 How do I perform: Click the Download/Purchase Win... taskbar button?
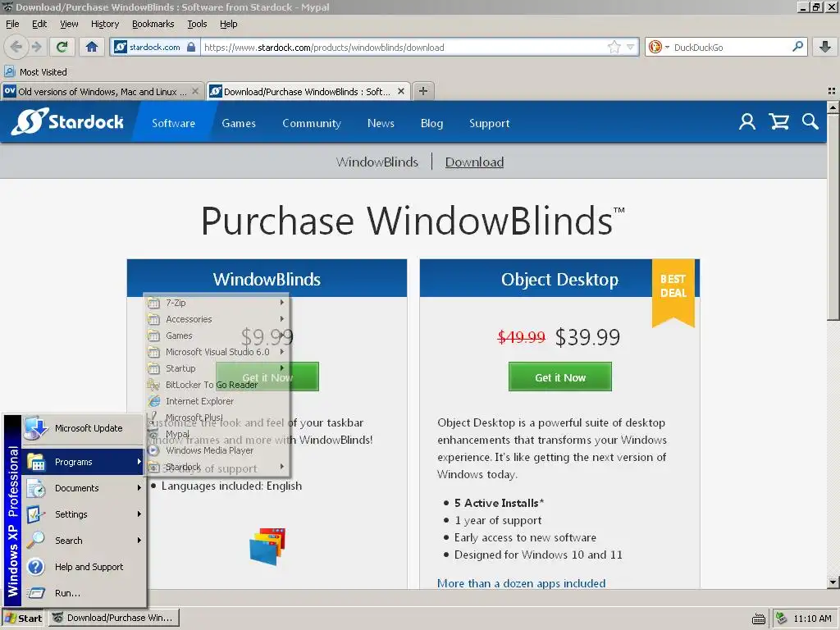[x=114, y=619]
